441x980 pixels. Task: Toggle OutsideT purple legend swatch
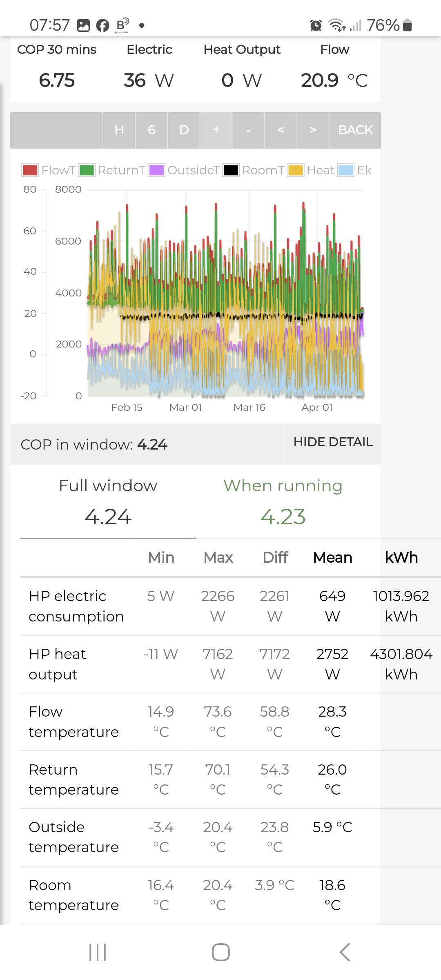point(156,170)
